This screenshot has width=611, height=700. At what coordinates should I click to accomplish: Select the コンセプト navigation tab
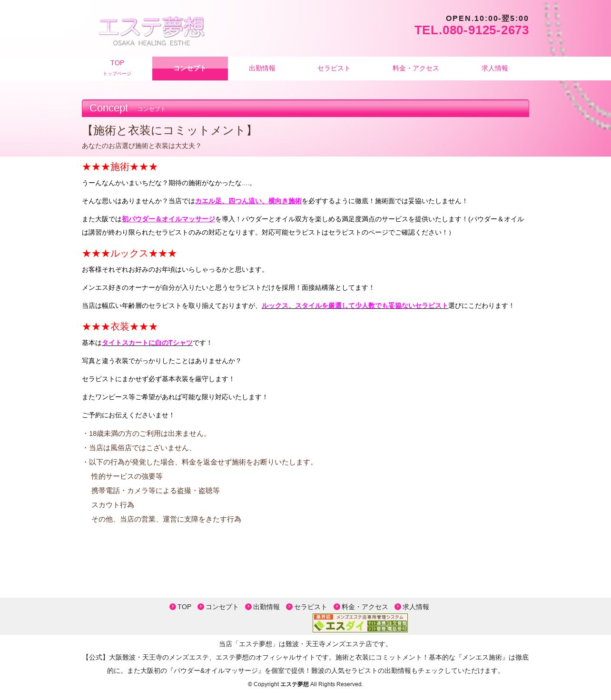(x=190, y=69)
